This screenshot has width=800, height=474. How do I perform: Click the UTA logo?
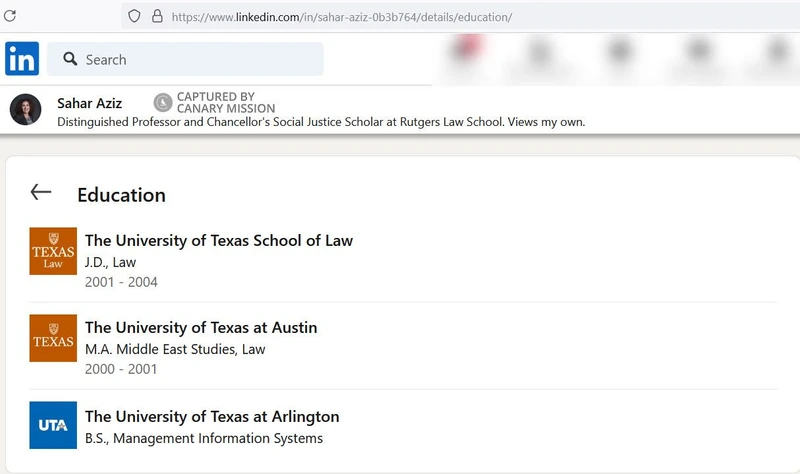click(53, 425)
